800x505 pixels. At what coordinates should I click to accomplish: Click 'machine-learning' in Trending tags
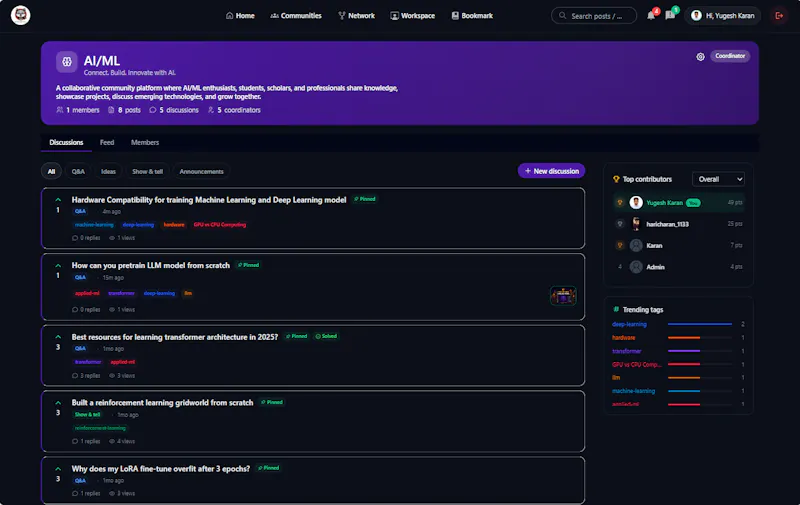point(634,391)
